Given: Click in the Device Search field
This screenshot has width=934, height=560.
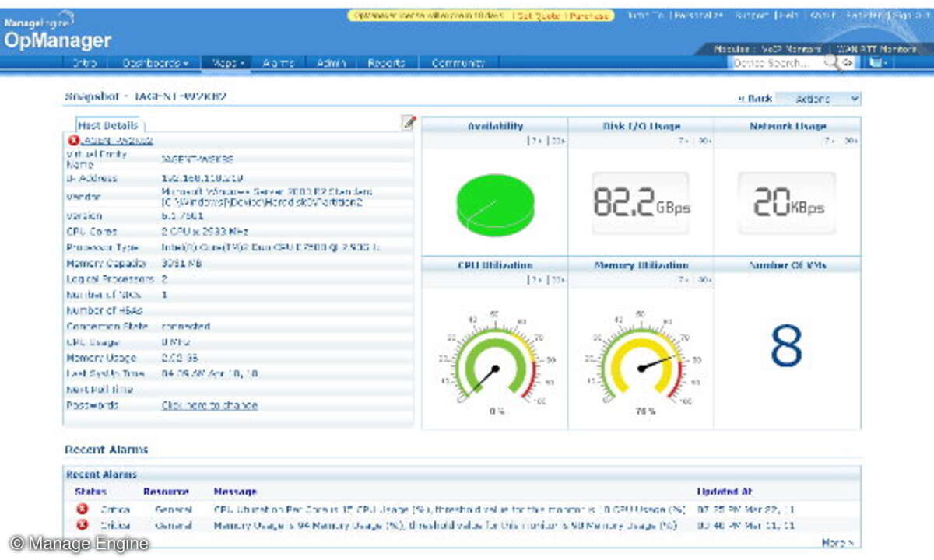Looking at the screenshot, I should [777, 63].
